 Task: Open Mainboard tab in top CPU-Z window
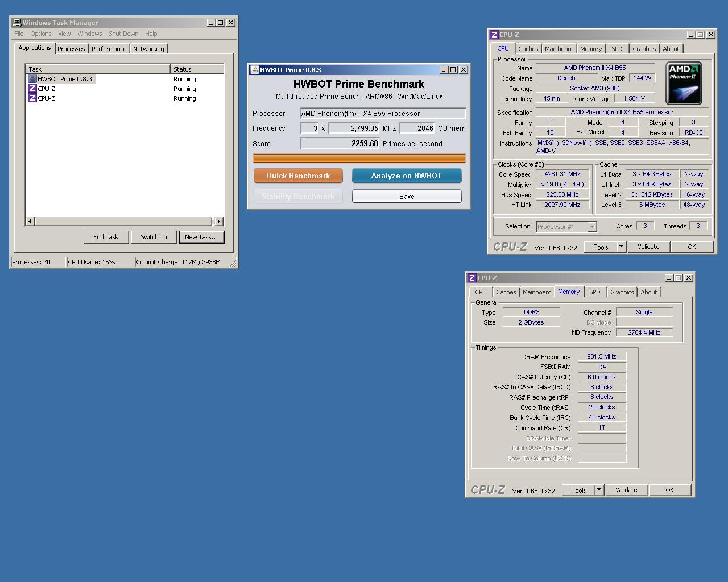[559, 49]
